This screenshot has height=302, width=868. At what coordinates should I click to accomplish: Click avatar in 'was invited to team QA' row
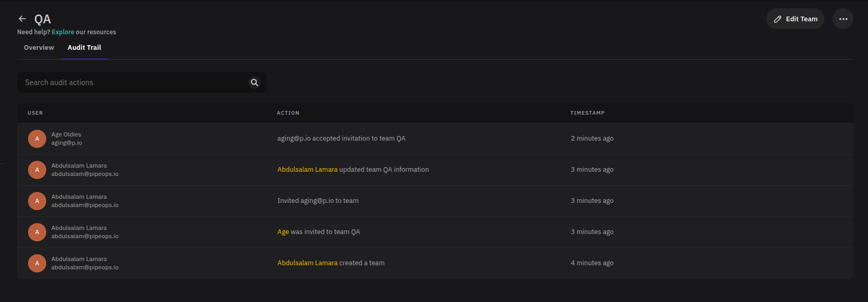(x=37, y=232)
